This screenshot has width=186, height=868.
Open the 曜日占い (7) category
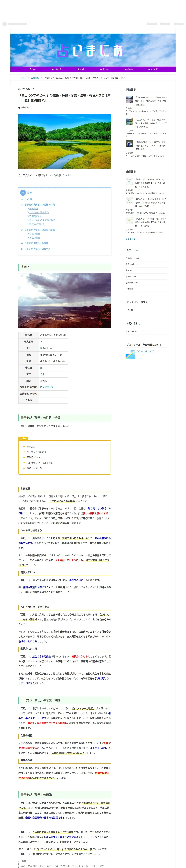pos(131,271)
